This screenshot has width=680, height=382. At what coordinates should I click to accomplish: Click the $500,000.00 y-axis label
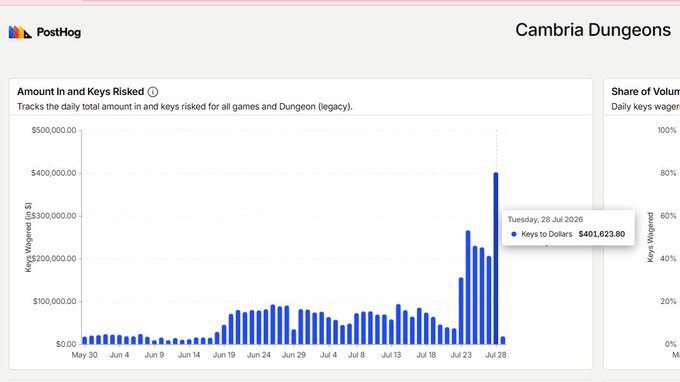coord(54,130)
